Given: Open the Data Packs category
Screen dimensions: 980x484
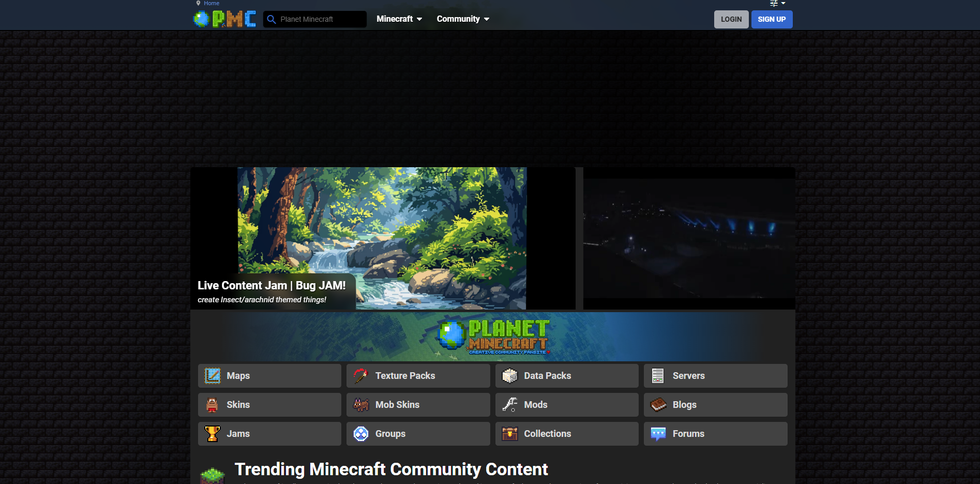Looking at the screenshot, I should point(567,376).
